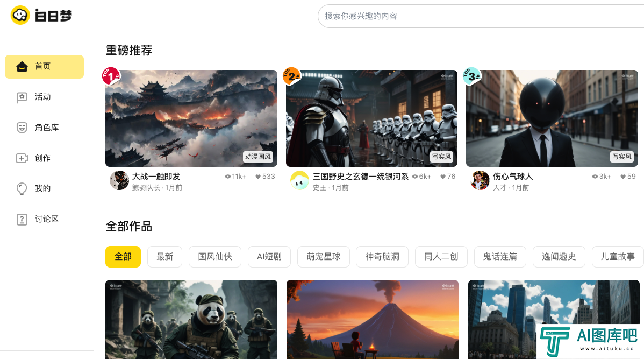
Task: Click the eye icon beside 3k+
Action: tap(595, 177)
